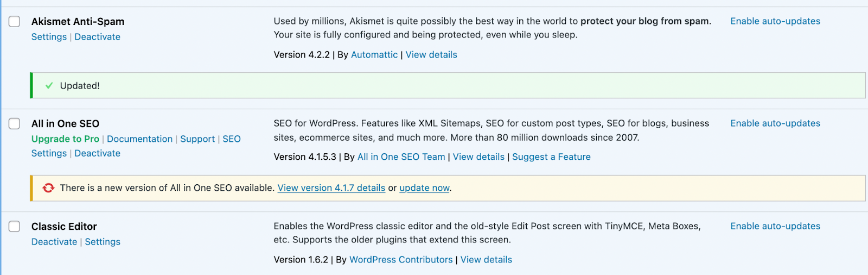Enable auto-updates for Akismet Anti-Spam

tap(775, 21)
